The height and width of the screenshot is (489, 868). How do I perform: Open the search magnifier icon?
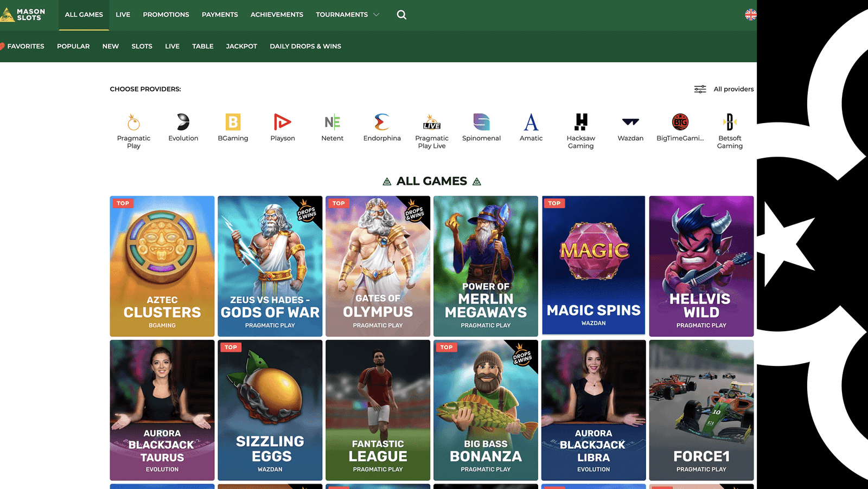coord(401,15)
